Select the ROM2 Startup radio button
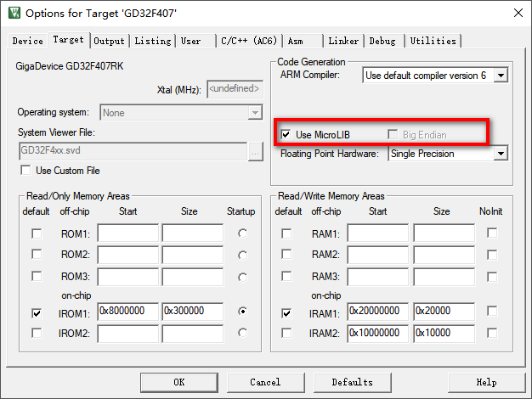The height and width of the screenshot is (399, 532). [x=242, y=255]
